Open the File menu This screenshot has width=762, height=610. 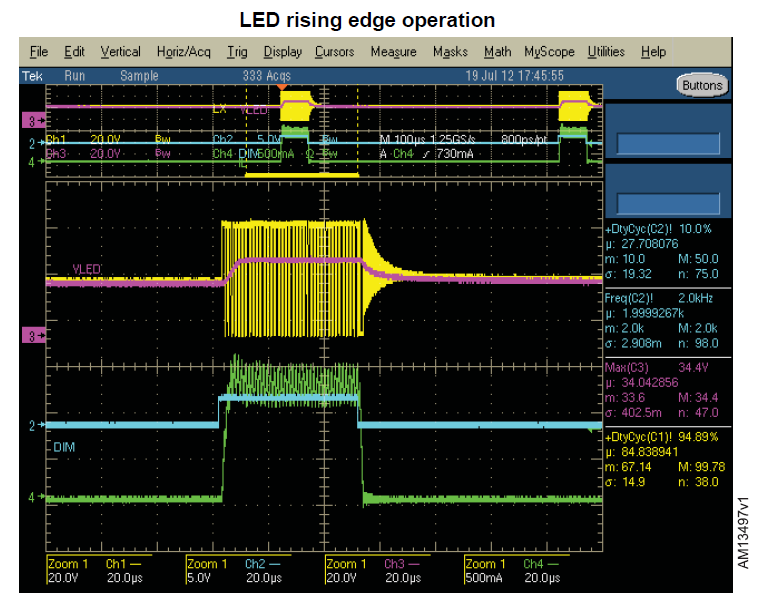click(39, 52)
